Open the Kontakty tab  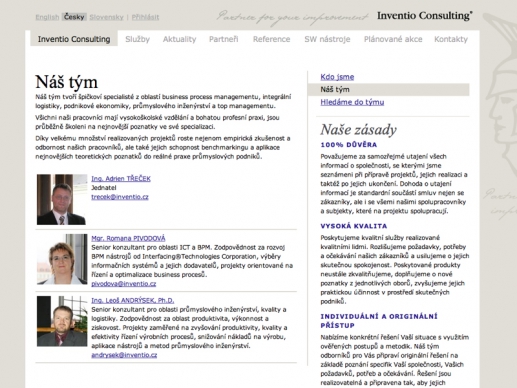coord(451,39)
